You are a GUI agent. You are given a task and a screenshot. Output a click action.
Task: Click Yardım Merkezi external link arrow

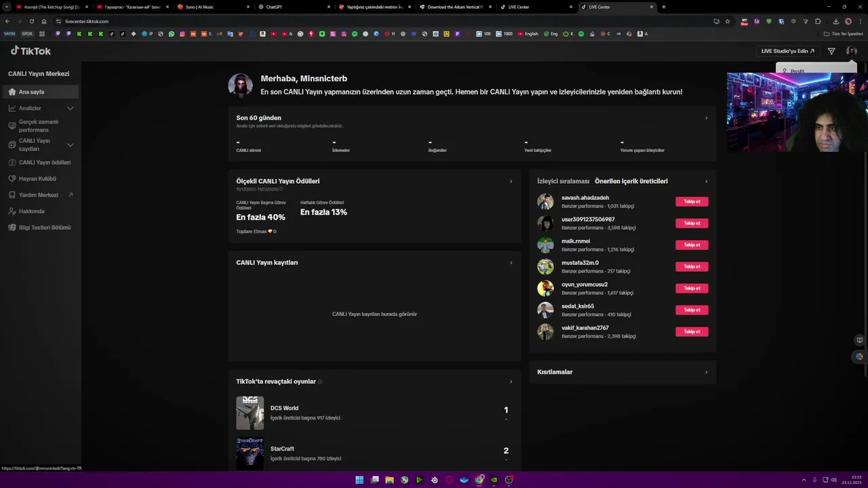tap(70, 195)
